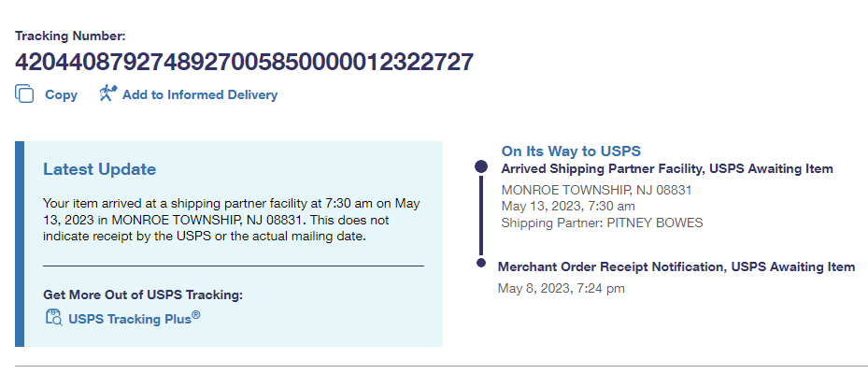Screen dimensions: 868x374
Task: Select the Arrived Shipping Partner Facility event
Action: tap(667, 169)
